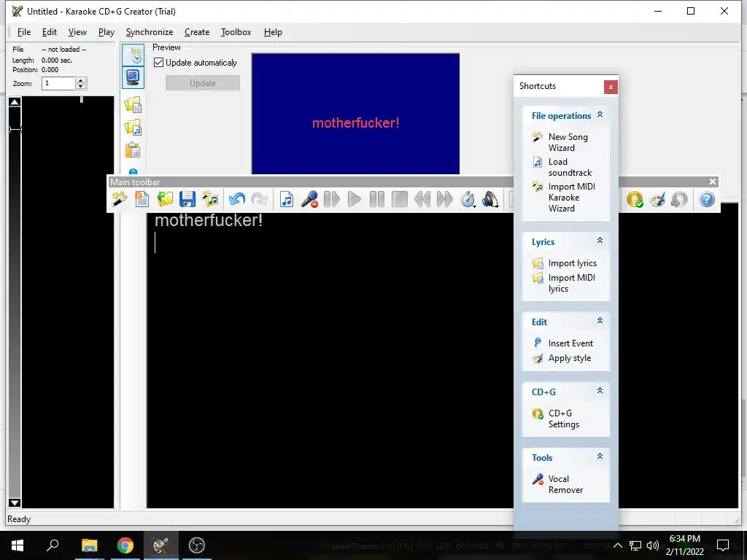747x560 pixels.
Task: Open the Create menu
Action: (197, 32)
